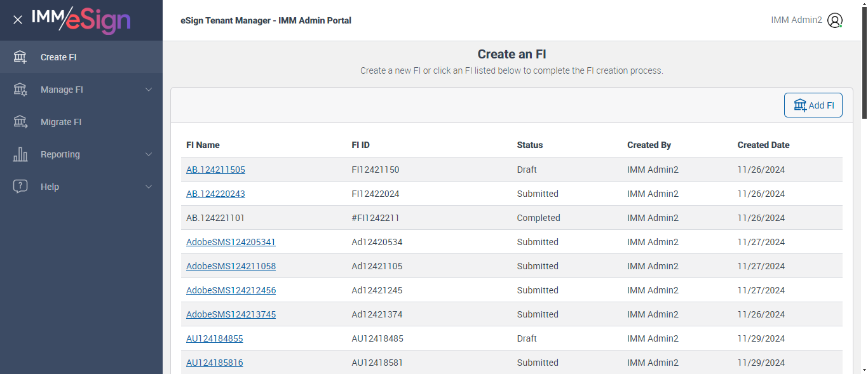Screen dimensions: 868x374
Task: Click the Status column header
Action: click(x=530, y=145)
